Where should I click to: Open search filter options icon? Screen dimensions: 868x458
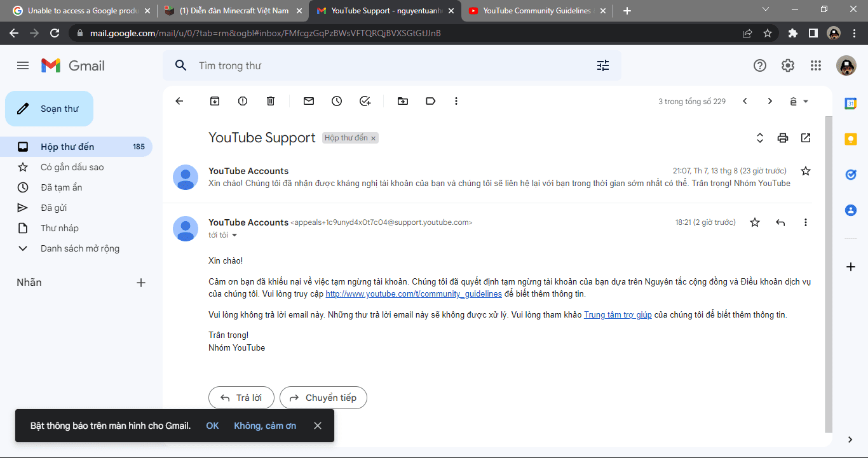click(x=603, y=65)
